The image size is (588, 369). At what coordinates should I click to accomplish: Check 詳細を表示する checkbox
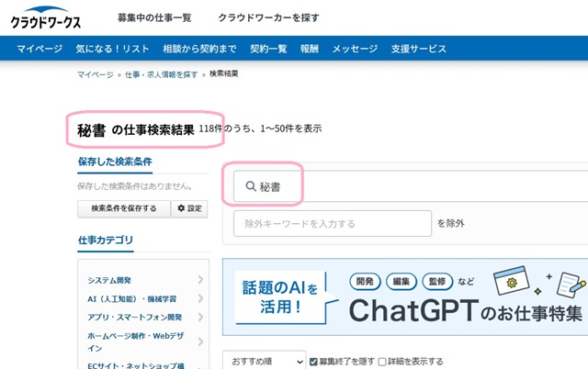point(382,362)
